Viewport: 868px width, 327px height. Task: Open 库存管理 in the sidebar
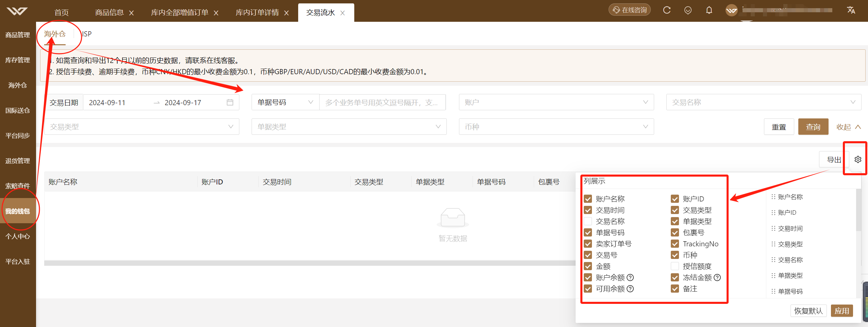(18, 60)
